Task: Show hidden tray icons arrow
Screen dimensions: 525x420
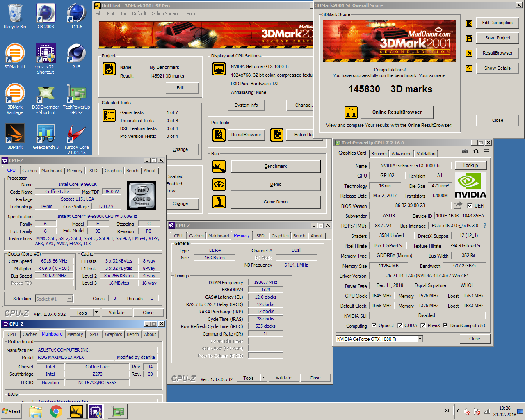Action: tap(458, 411)
